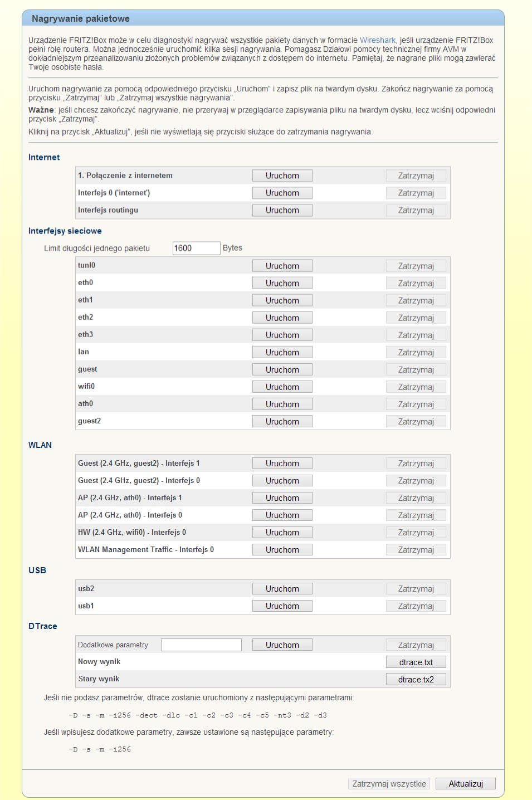
Task: Click the Dodatkowe parametry text field
Action: tap(201, 645)
